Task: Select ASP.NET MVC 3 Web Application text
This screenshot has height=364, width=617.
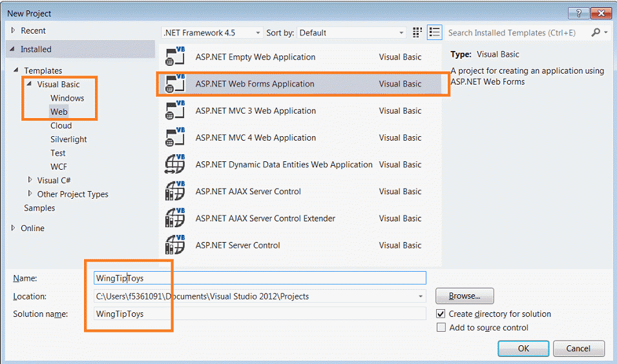Action: click(x=256, y=111)
